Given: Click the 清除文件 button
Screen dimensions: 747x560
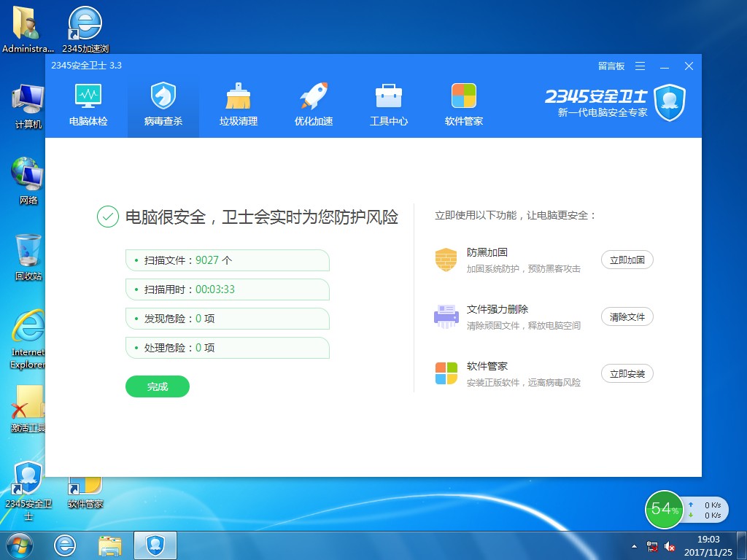Looking at the screenshot, I should pyautogui.click(x=627, y=316).
